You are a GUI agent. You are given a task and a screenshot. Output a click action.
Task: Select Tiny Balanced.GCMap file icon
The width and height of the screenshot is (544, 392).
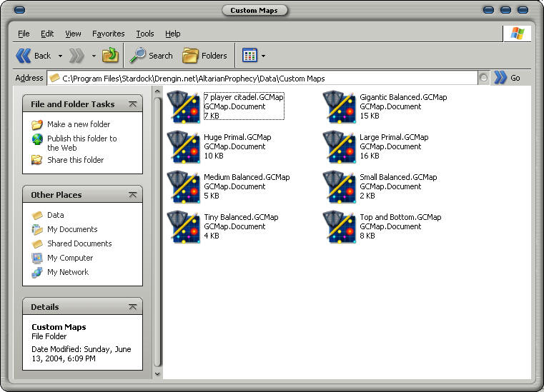coord(184,227)
